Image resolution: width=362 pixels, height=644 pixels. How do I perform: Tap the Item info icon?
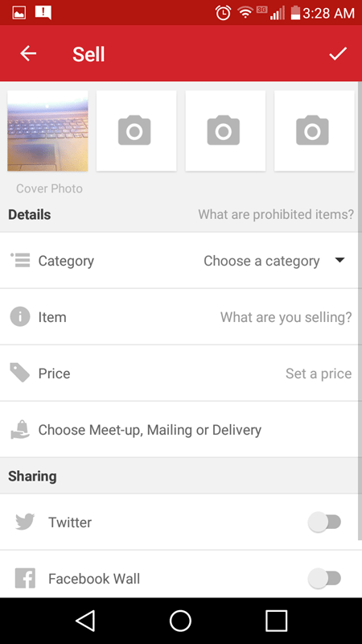(x=19, y=316)
